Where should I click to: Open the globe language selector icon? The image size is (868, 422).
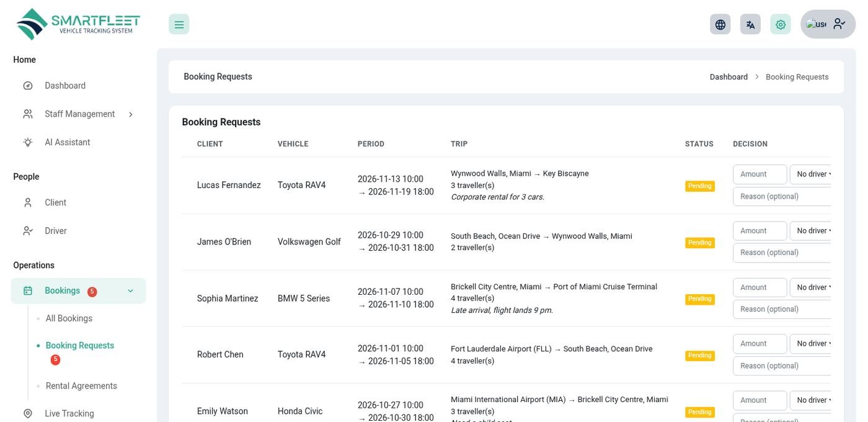coord(720,24)
